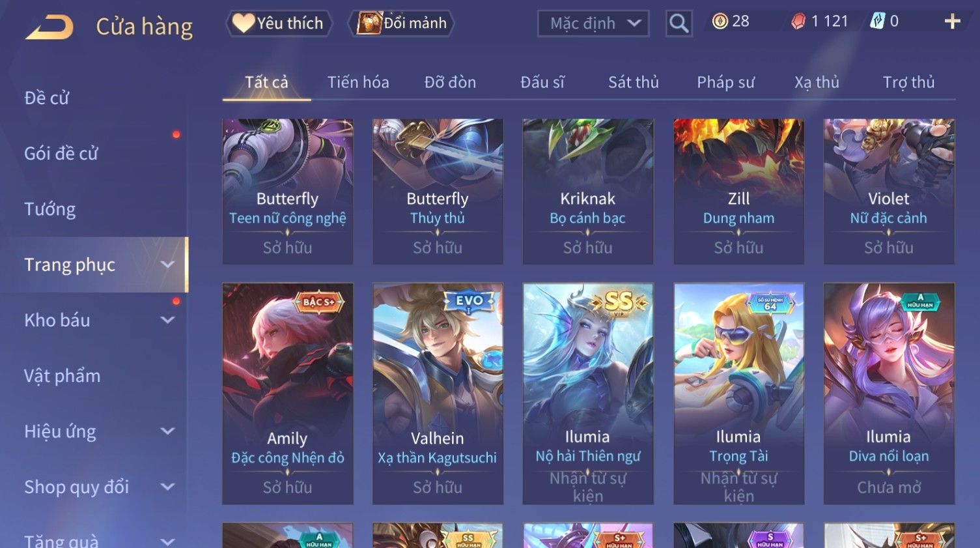980x548 pixels.
Task: Go to the Tướng sidebar menu
Action: pyautogui.click(x=50, y=209)
